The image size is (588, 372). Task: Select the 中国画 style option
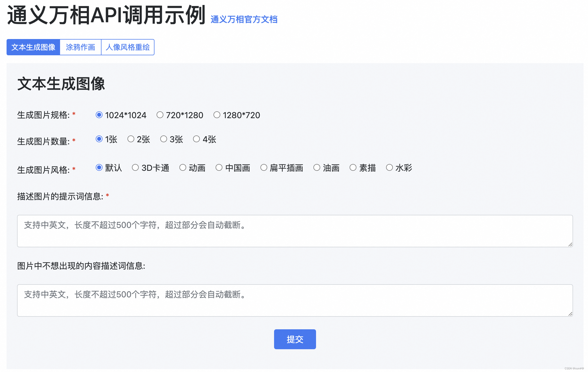pyautogui.click(x=219, y=168)
